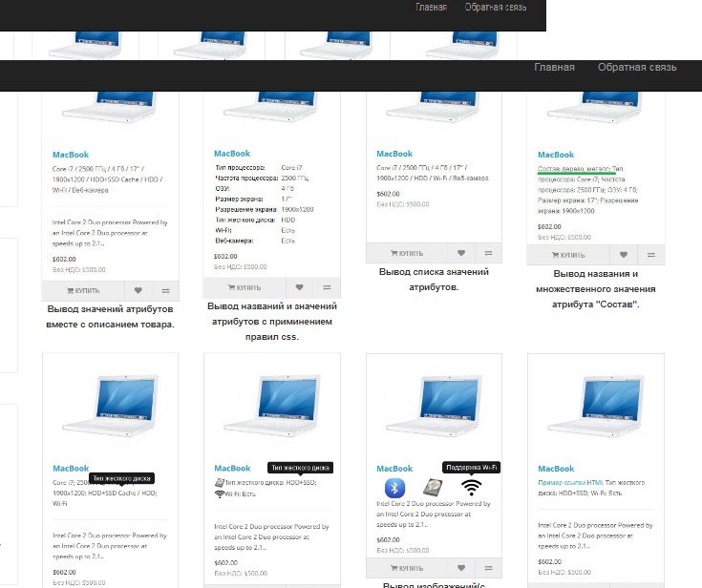Select 'Тип процессора:' attribute row label
Image resolution: width=702 pixels, height=588 pixels.
pos(240,168)
